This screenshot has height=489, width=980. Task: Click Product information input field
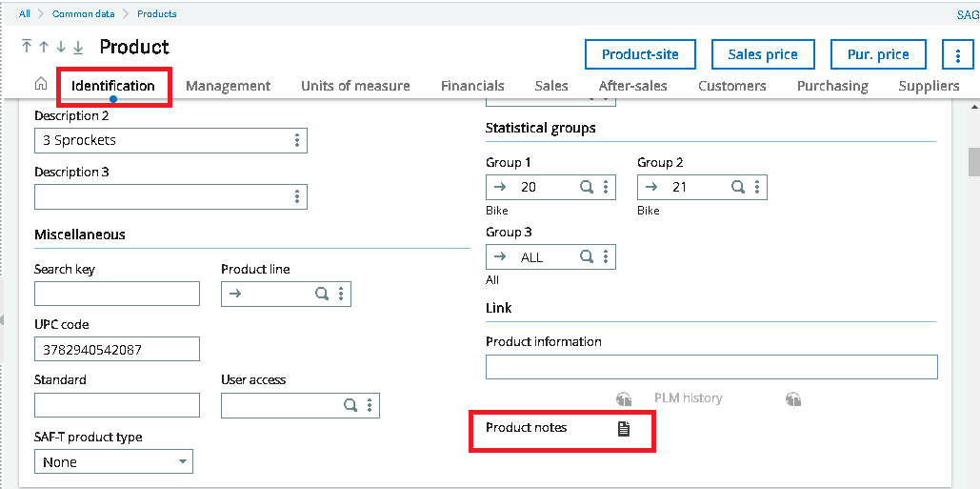[x=711, y=367]
